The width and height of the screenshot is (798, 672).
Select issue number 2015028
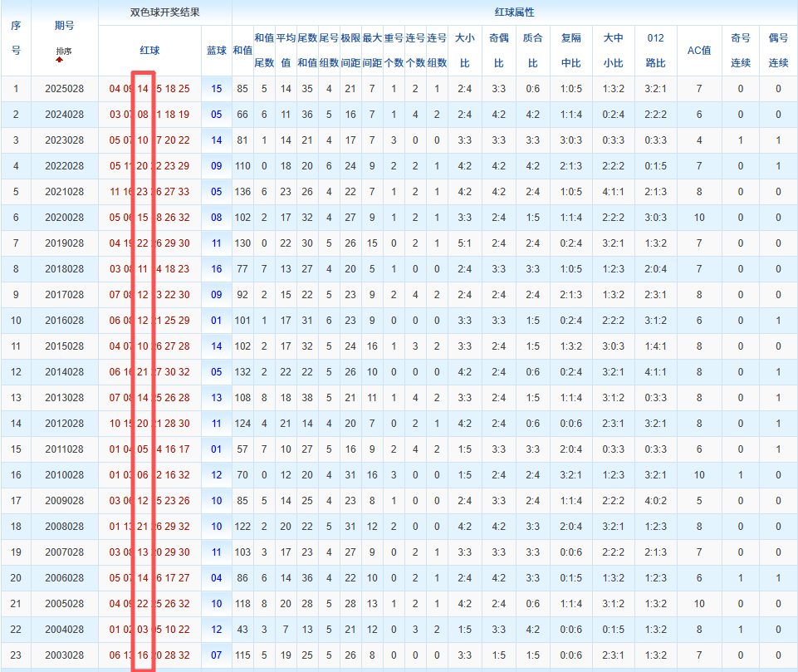coord(64,346)
